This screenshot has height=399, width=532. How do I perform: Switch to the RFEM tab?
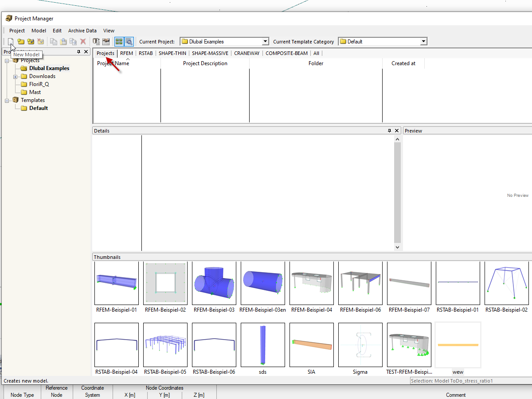point(126,53)
